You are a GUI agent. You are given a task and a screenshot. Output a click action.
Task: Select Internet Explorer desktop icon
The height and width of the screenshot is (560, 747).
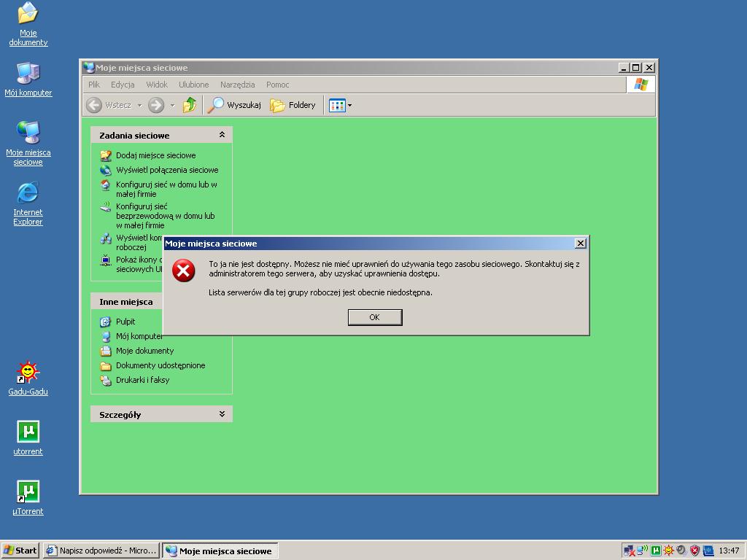(x=28, y=203)
